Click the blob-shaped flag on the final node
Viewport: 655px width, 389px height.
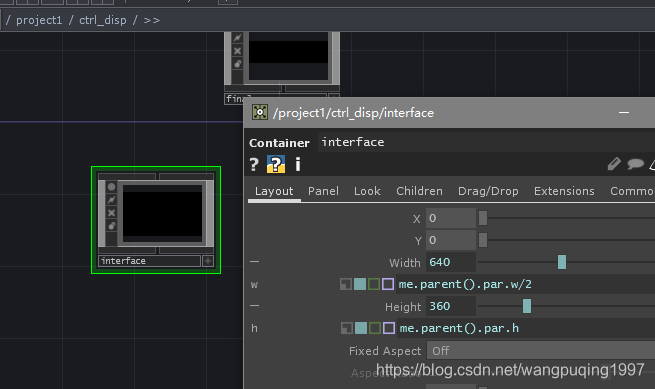237,64
